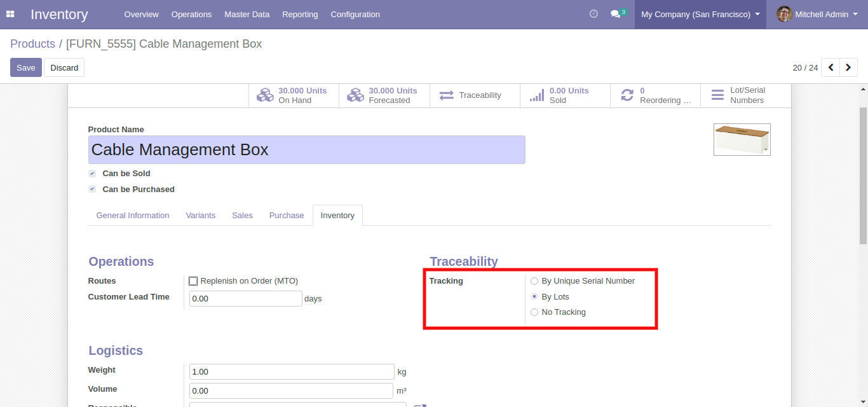This screenshot has height=407, width=868.
Task: Select the No Tracking option
Action: coord(534,312)
